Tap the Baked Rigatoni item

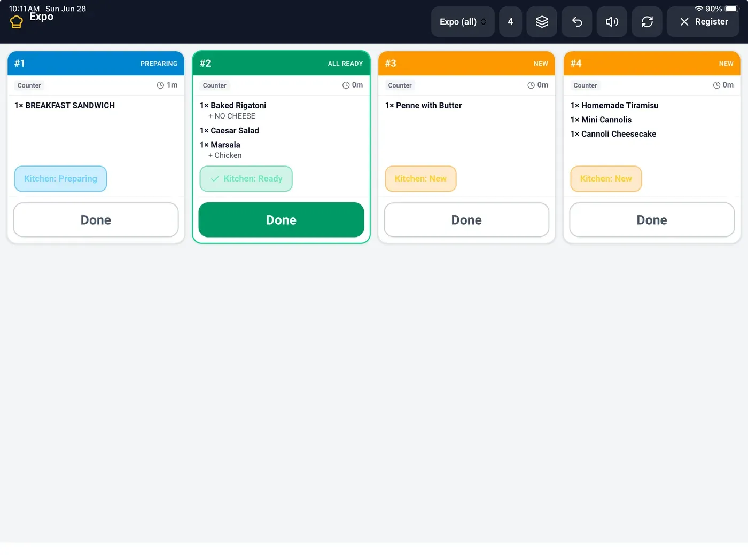233,106
